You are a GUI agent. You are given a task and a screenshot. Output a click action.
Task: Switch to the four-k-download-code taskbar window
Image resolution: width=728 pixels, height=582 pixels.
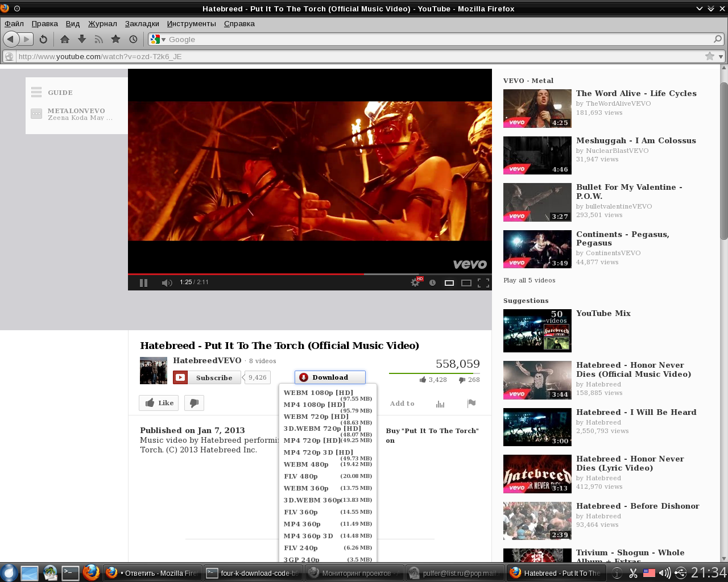[x=253, y=573]
